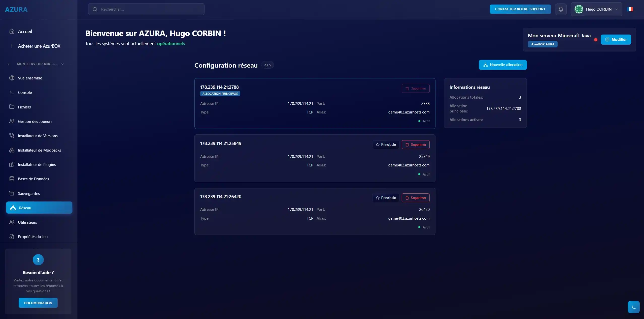Screen dimensions: 644x319
Task: Open the floating terminal icon button
Action: (x=633, y=307)
